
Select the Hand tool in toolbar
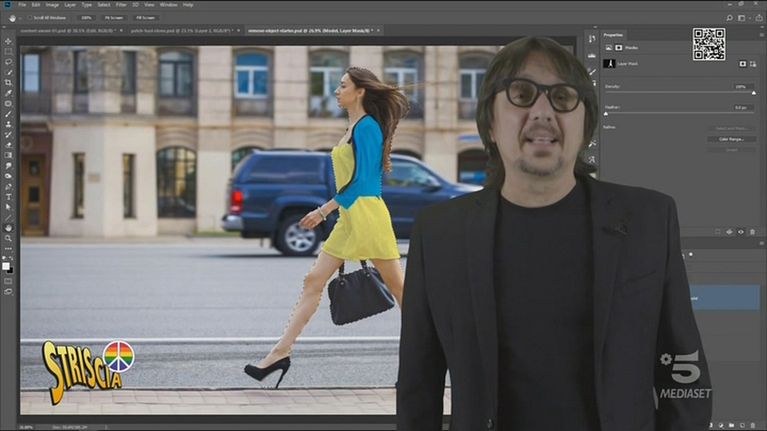(8, 227)
